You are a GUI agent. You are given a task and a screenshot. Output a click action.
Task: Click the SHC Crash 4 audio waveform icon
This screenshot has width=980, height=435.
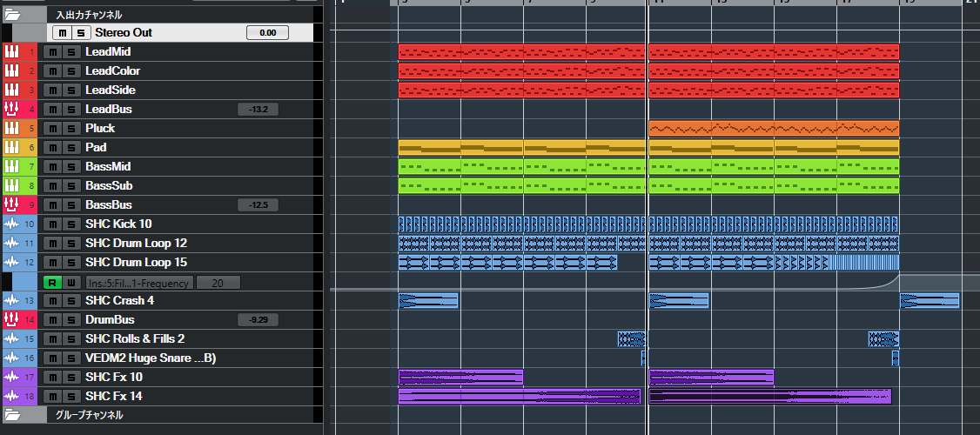(x=11, y=301)
